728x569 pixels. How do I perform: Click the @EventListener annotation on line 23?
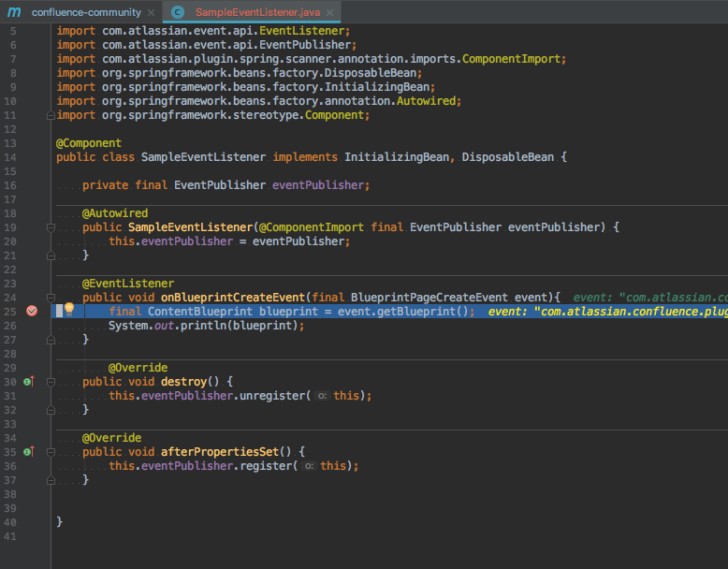pos(127,283)
